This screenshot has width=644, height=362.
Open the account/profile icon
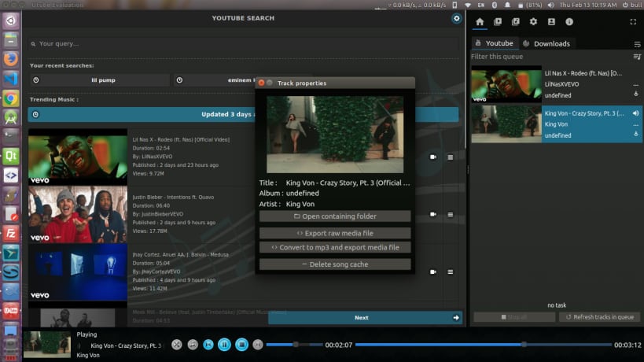[551, 22]
